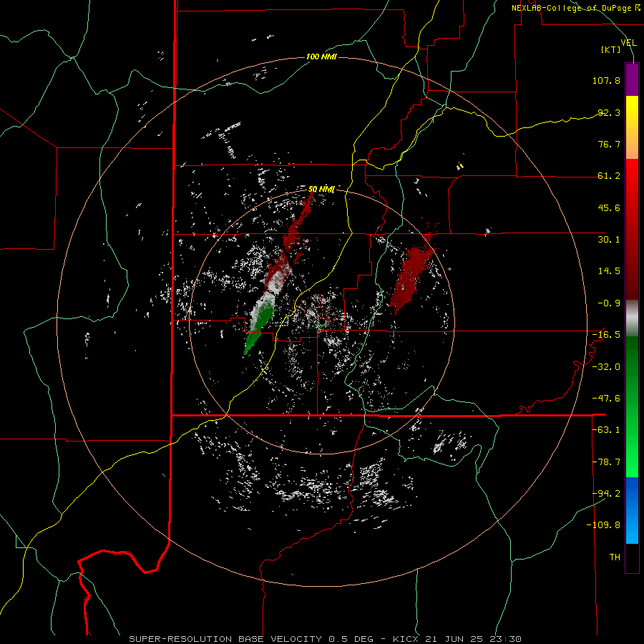Viewport: 644px width, 644px height.
Task: Select the 30.1 scale value
Action: [x=609, y=240]
